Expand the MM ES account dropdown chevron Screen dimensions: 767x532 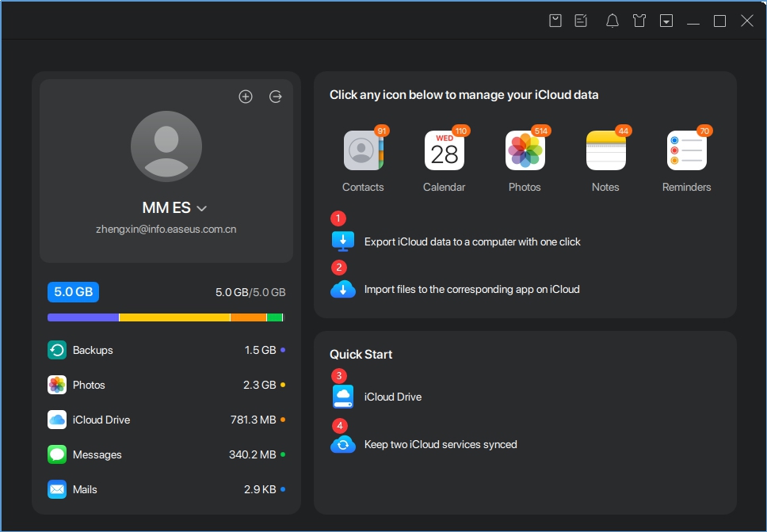(x=201, y=208)
